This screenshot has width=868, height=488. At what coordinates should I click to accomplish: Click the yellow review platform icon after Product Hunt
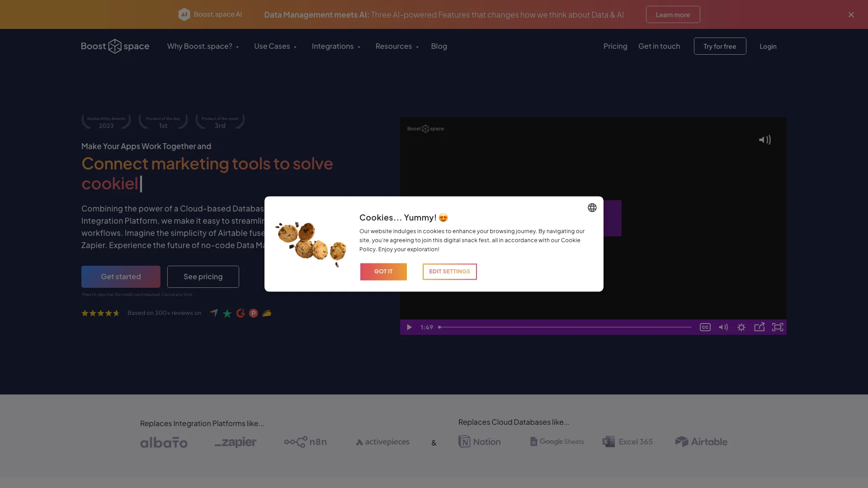click(x=267, y=313)
